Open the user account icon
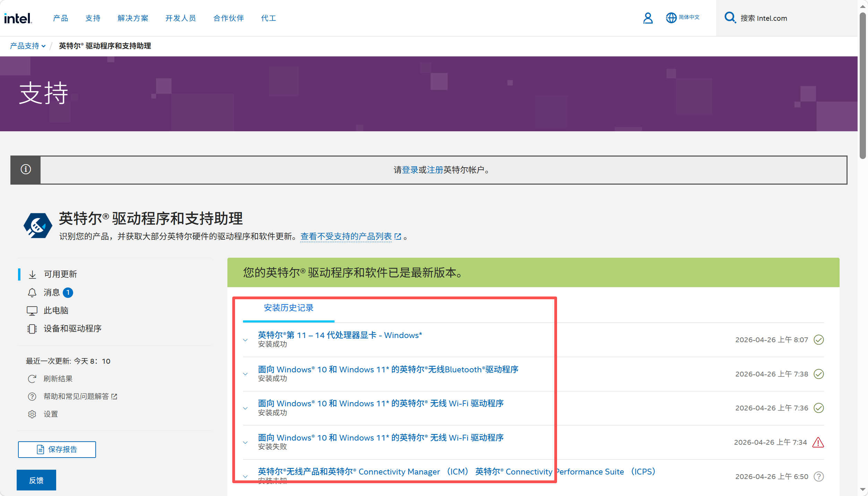 (x=648, y=18)
